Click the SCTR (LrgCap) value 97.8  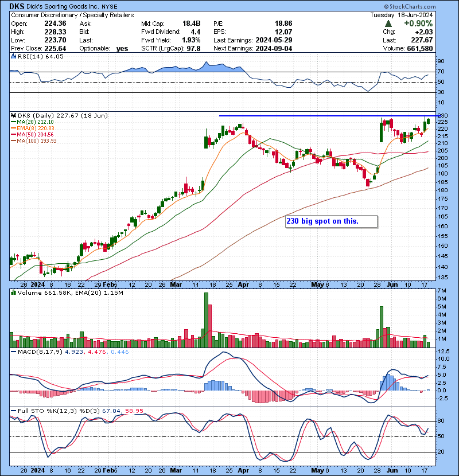[x=193, y=48]
